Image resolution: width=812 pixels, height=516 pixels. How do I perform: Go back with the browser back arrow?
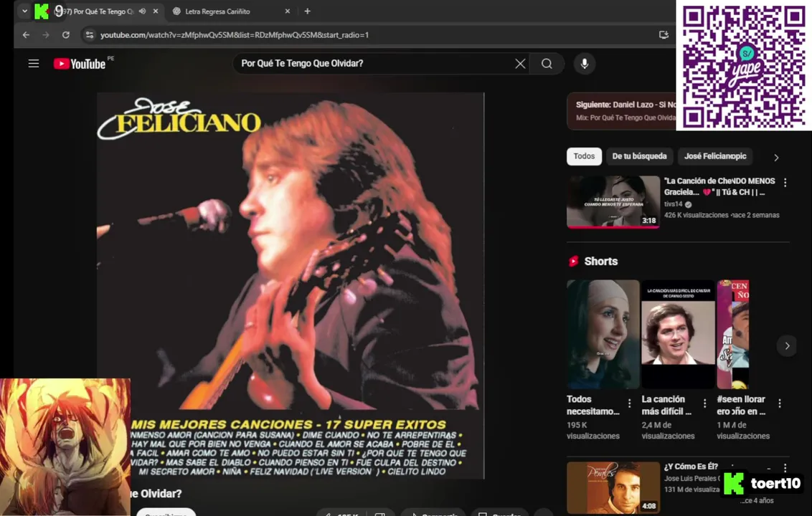(26, 34)
